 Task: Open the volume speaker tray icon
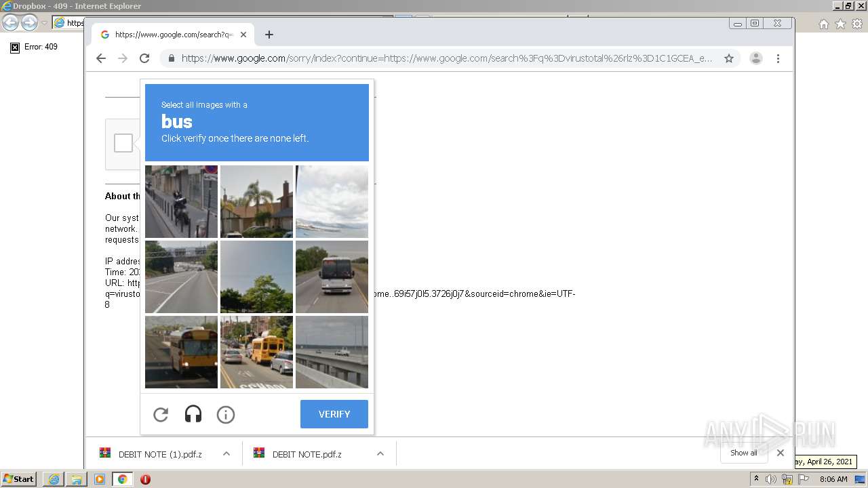point(771,479)
